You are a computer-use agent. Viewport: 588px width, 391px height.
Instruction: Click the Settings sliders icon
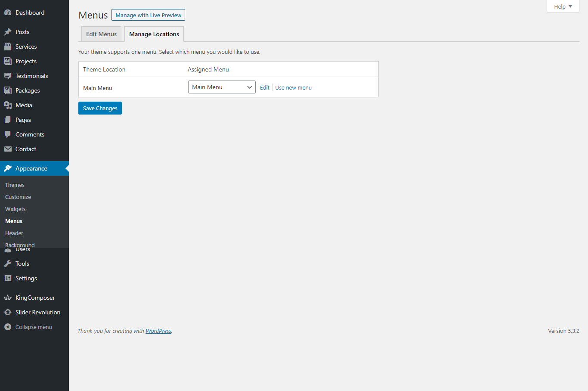(x=8, y=278)
